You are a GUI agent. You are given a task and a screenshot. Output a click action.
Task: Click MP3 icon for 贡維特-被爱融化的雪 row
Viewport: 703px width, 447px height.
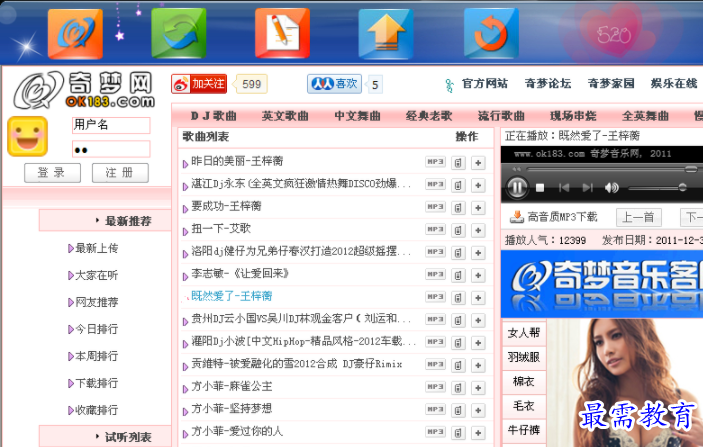[435, 365]
